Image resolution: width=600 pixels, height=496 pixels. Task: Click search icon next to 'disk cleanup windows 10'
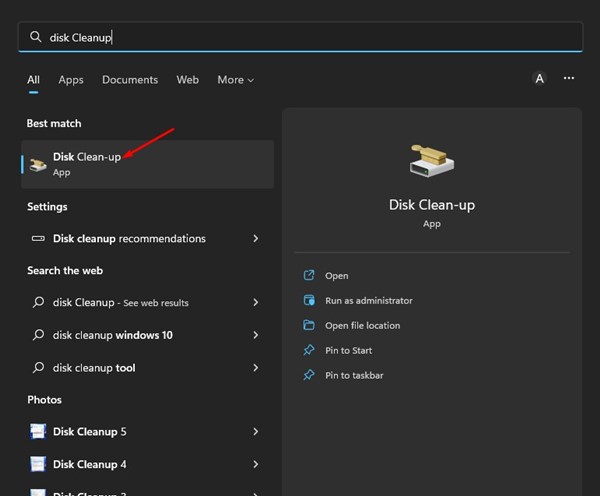click(x=38, y=335)
